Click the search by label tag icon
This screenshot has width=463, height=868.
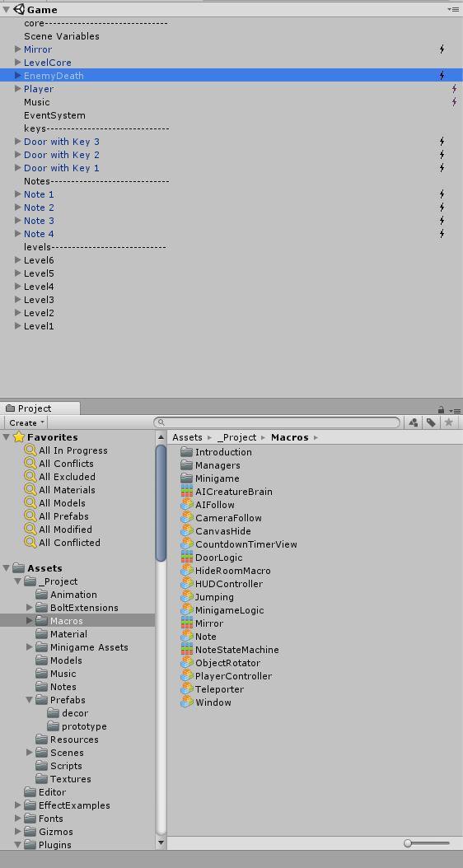coord(431,423)
